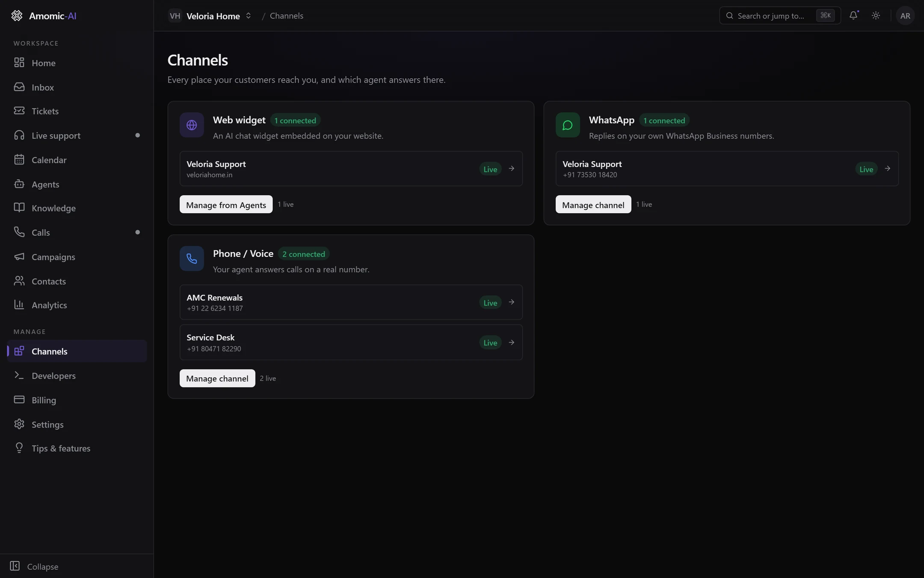Focus the Search or jump to field
This screenshot has width=924, height=578.
[780, 16]
